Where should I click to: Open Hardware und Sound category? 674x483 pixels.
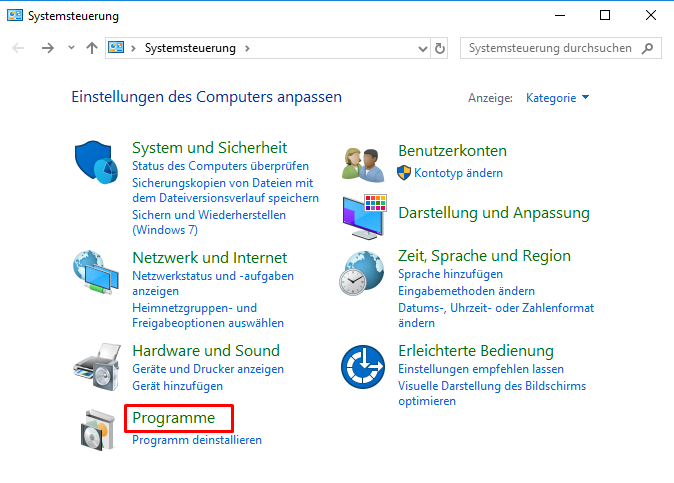206,351
